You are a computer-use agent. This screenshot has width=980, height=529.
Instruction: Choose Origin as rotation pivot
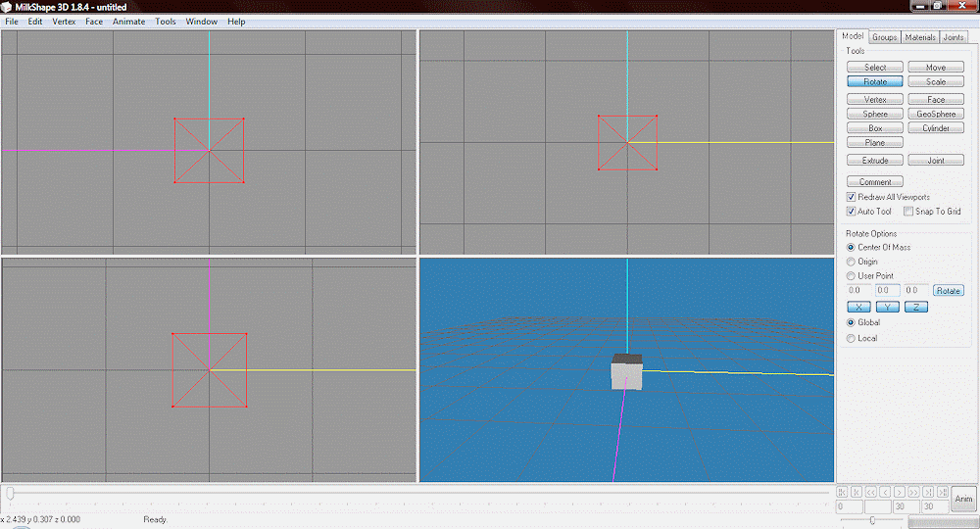click(851, 262)
